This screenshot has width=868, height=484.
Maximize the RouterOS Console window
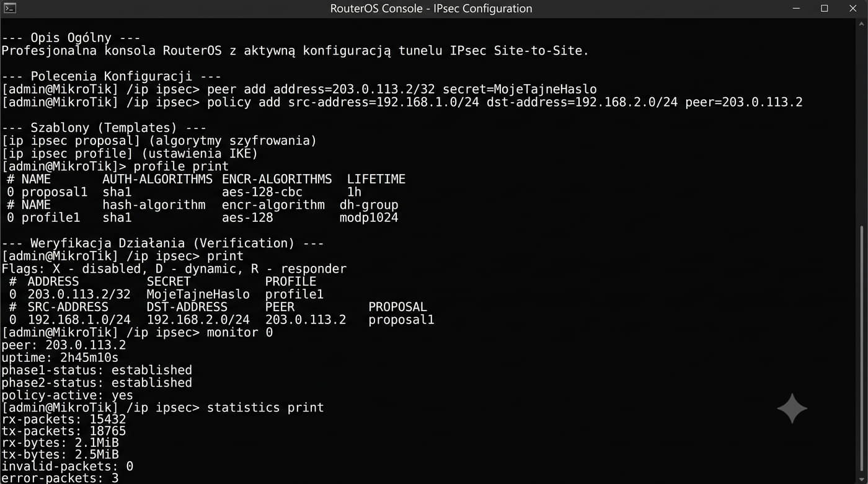click(825, 8)
